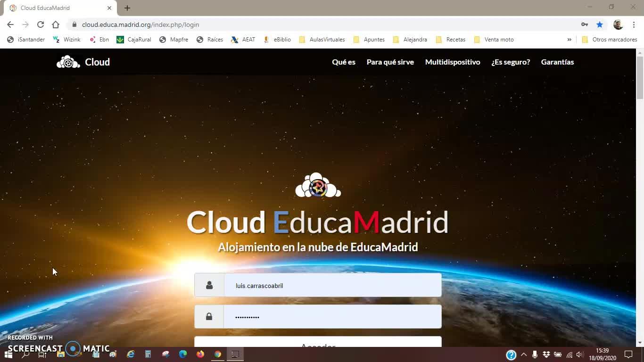Viewport: 644px width, 362px height.
Task: Click the page's vertical scrollbar
Action: pos(640,78)
